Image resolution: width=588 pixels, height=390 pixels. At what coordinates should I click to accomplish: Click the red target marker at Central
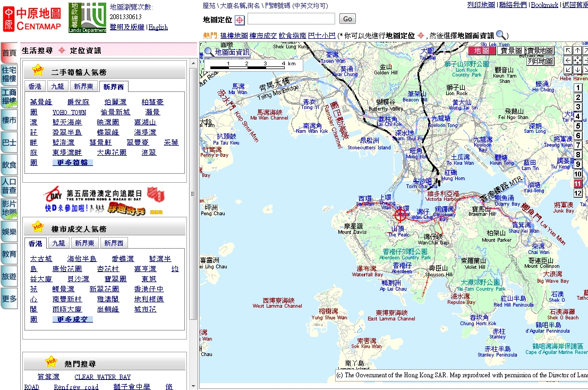click(x=401, y=215)
